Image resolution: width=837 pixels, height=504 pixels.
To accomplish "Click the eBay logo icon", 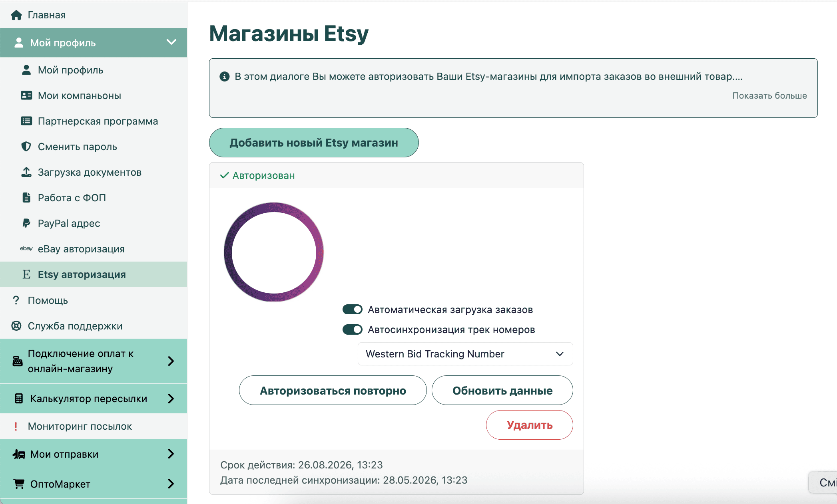I will click(x=26, y=248).
